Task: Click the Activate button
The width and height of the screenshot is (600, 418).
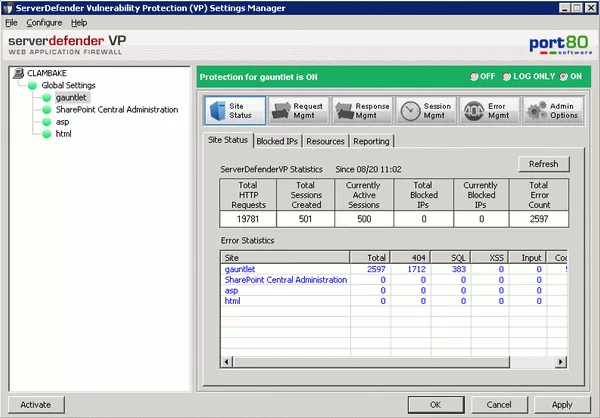Action: 35,404
